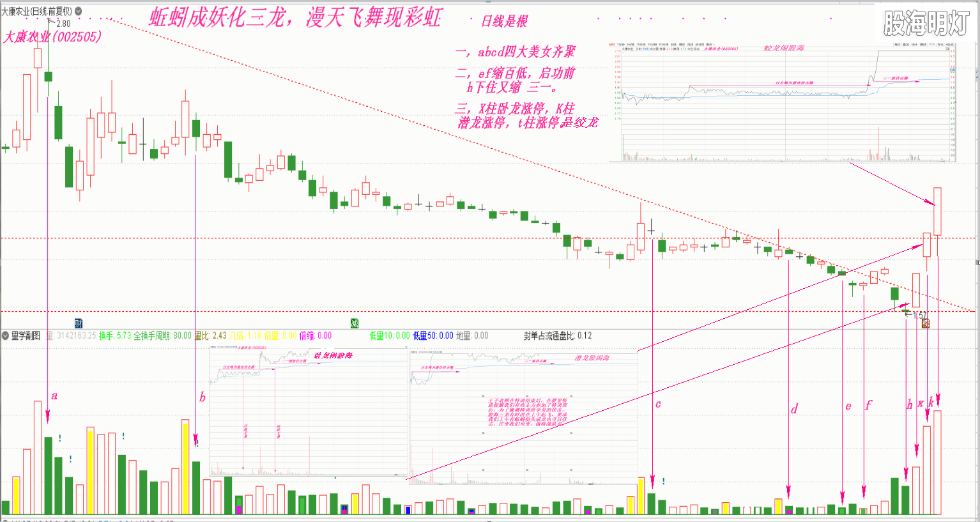The width and height of the screenshot is (980, 522).
Task: Click the 封单占流通盘比: 0.12 value
Action: (x=558, y=335)
